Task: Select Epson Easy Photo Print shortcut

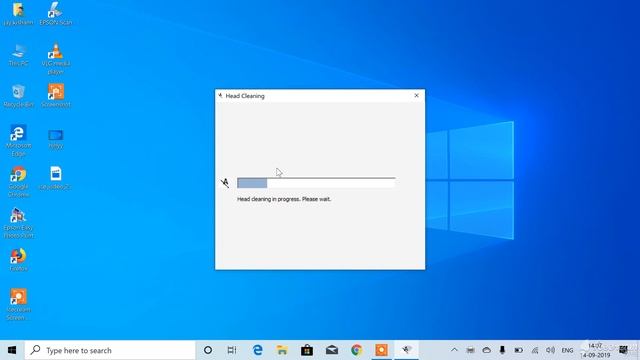Action: point(18,223)
